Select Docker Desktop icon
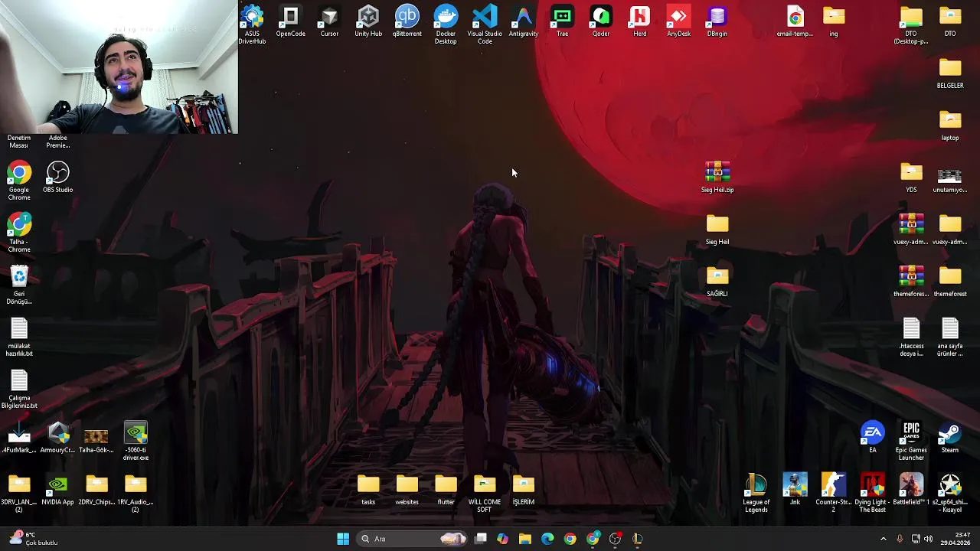 446,24
